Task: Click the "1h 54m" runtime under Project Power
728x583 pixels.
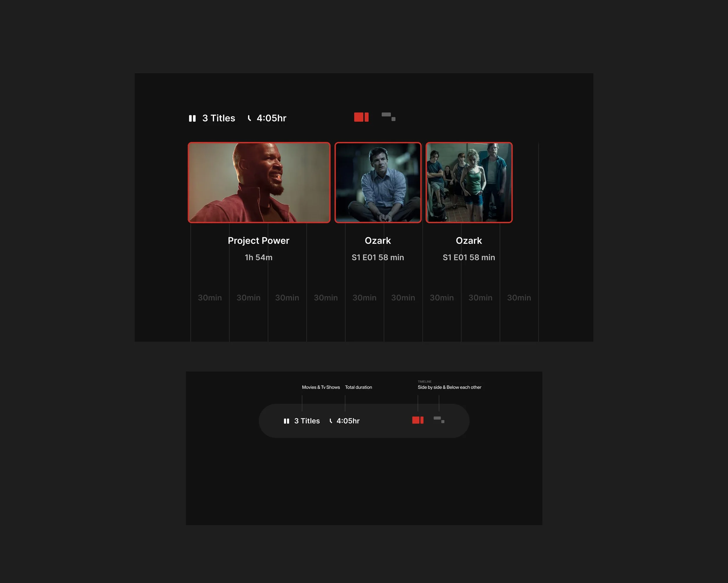Action: pyautogui.click(x=259, y=258)
